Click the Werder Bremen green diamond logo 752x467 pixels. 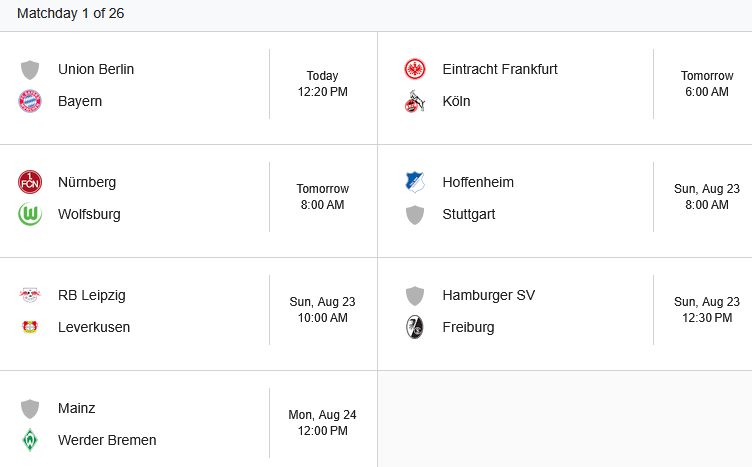30,440
